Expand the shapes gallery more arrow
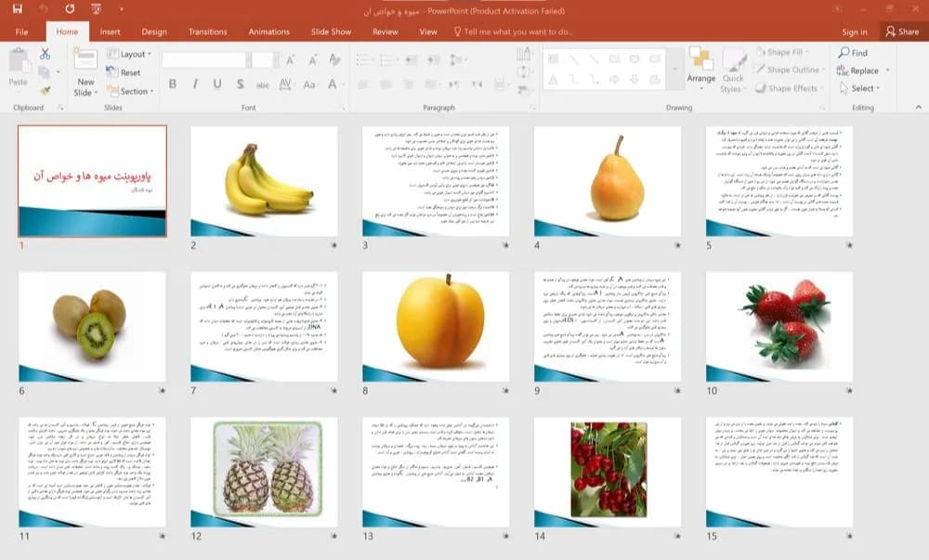The width and height of the screenshot is (929, 560). (x=674, y=70)
